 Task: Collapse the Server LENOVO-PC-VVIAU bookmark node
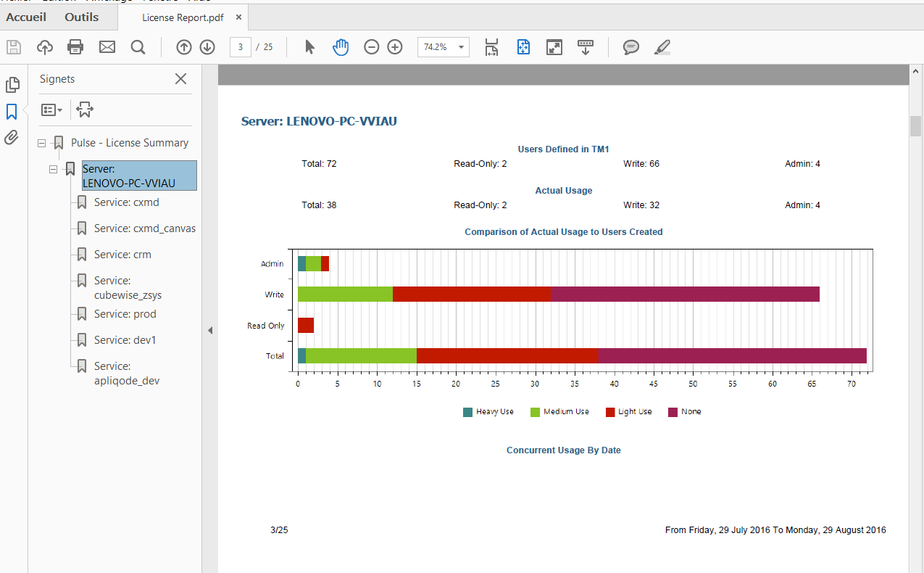pos(53,169)
